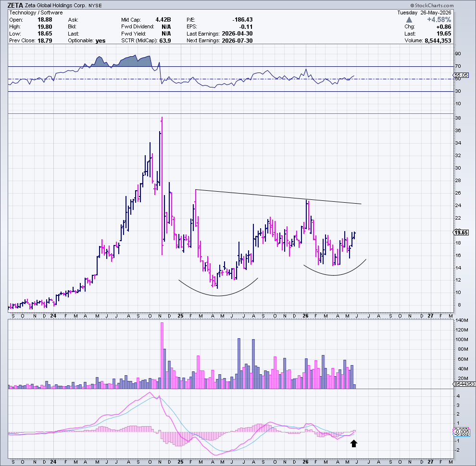
Task: Click the EPS value -0.11
Action: tap(246, 27)
